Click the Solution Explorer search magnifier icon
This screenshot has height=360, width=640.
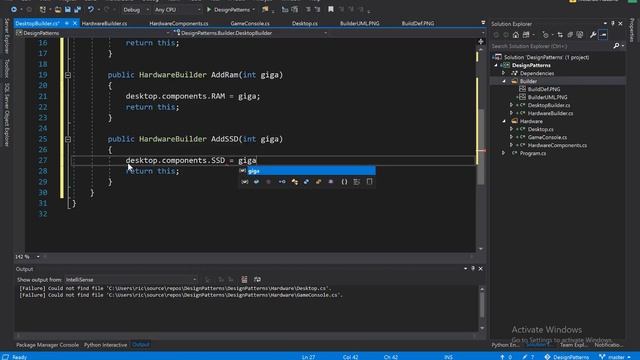coord(616,46)
